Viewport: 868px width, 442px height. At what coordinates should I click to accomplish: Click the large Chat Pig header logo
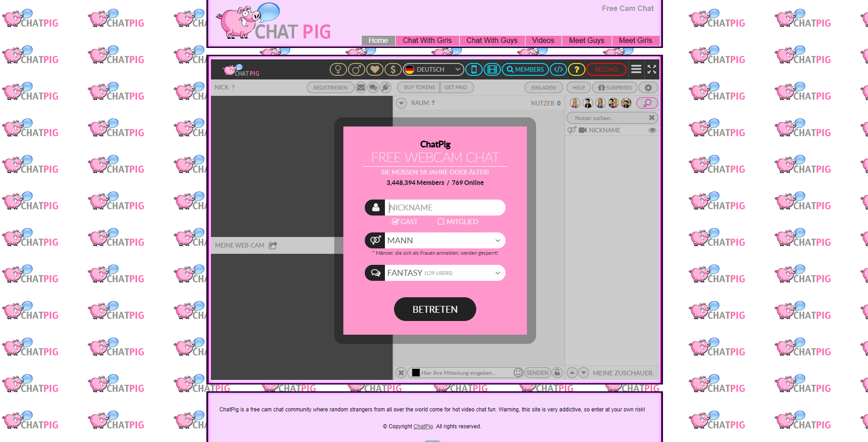pyautogui.click(x=274, y=21)
